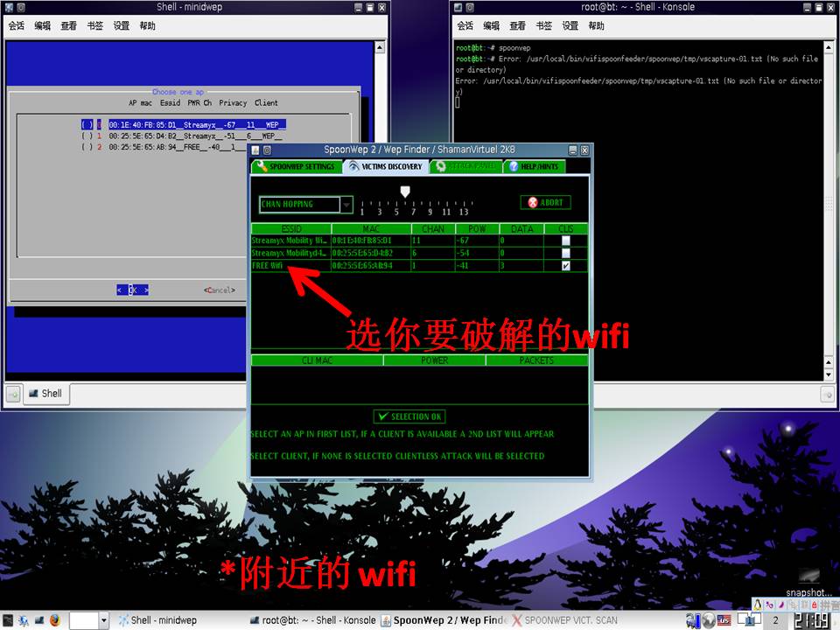Image resolution: width=840 pixels, height=630 pixels.
Task: Click the SpoonWep title bar sticky icon
Action: (267, 150)
